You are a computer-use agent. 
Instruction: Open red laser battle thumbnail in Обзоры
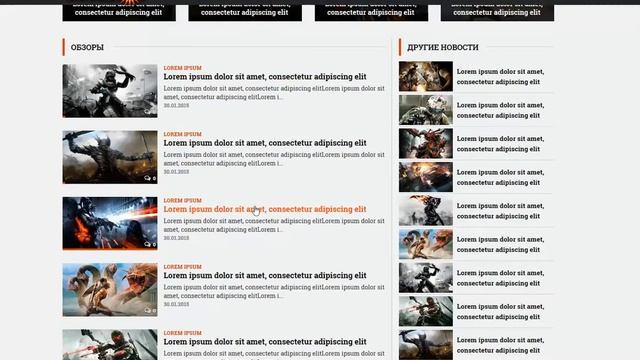[x=110, y=223]
